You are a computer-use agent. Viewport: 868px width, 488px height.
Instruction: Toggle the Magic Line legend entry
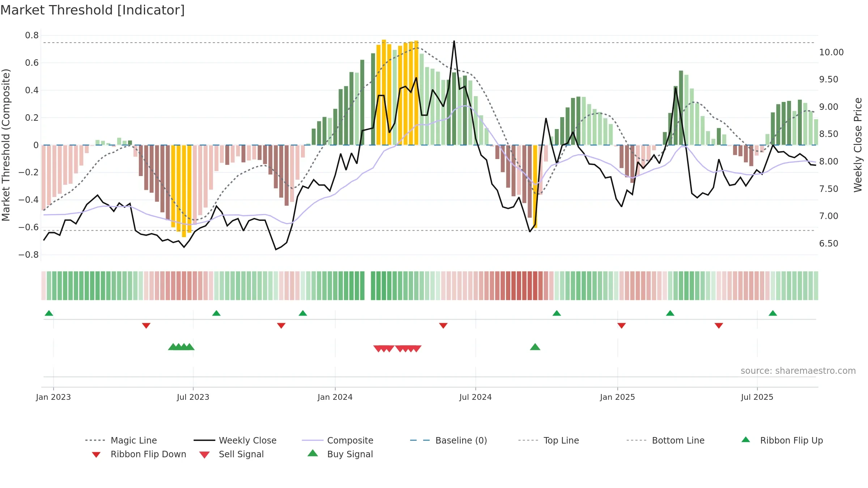[121, 440]
